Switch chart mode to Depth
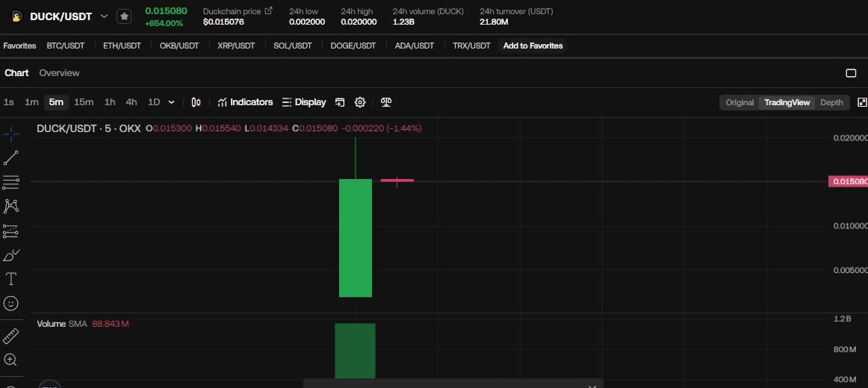The width and height of the screenshot is (868, 388). [x=831, y=102]
